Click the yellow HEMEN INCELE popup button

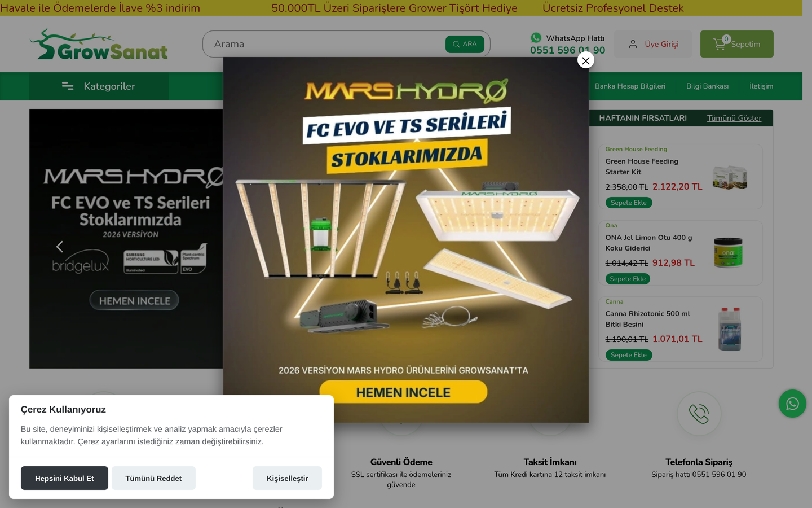point(403,392)
